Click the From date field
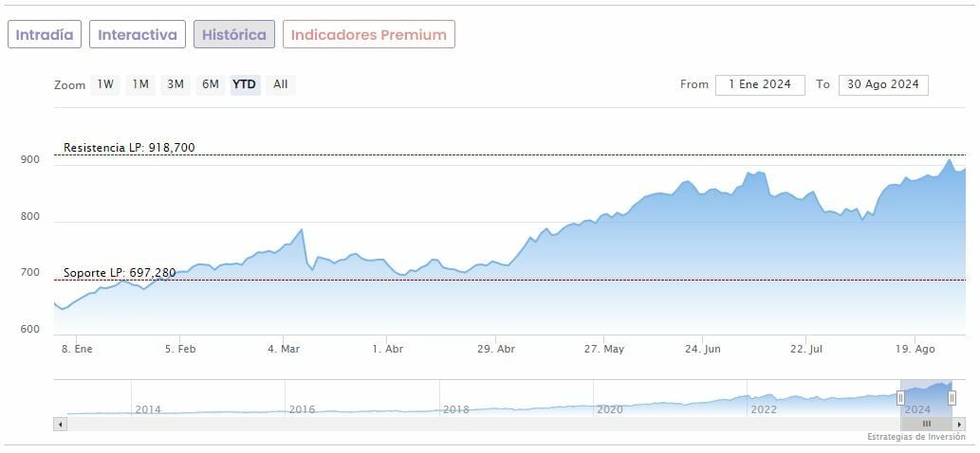Viewport: 980px width, 453px height. click(760, 84)
